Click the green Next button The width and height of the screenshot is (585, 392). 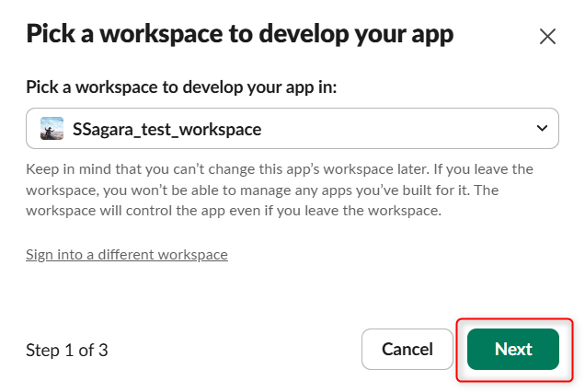pos(513,349)
